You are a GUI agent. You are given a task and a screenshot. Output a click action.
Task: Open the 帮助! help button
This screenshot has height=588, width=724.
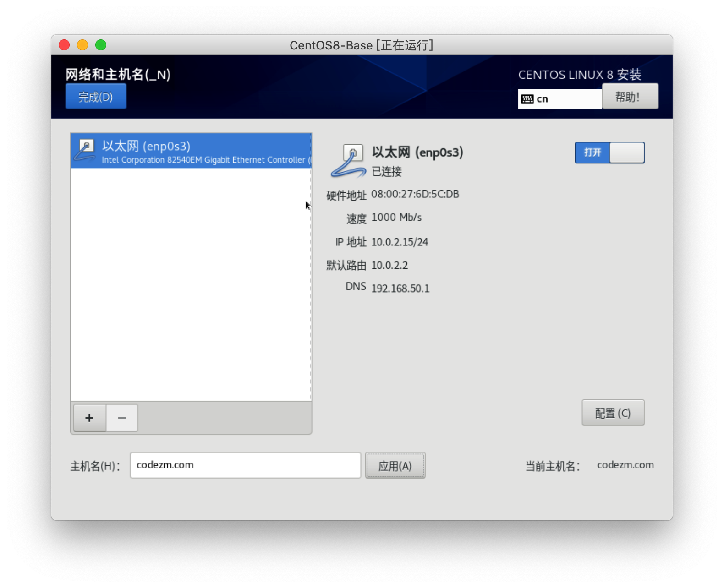(x=630, y=97)
